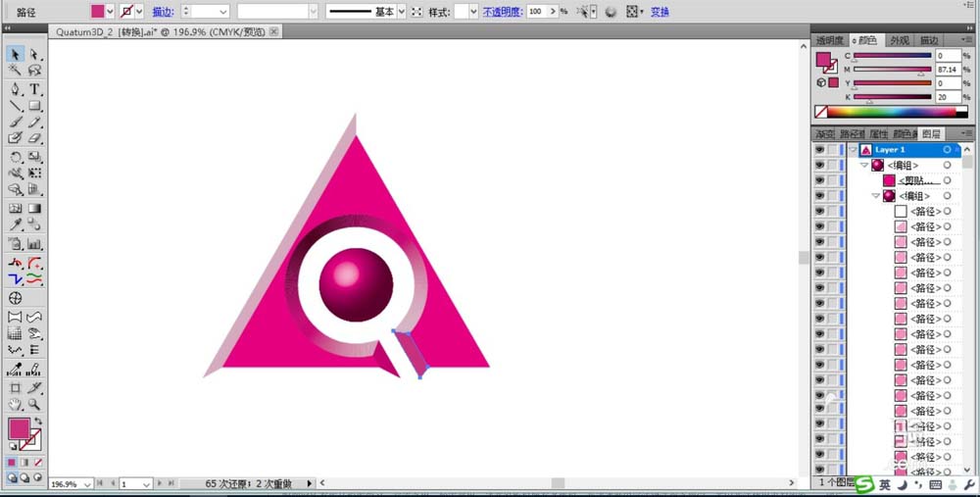
Task: Go to next artboard arrow
Action: click(160, 483)
